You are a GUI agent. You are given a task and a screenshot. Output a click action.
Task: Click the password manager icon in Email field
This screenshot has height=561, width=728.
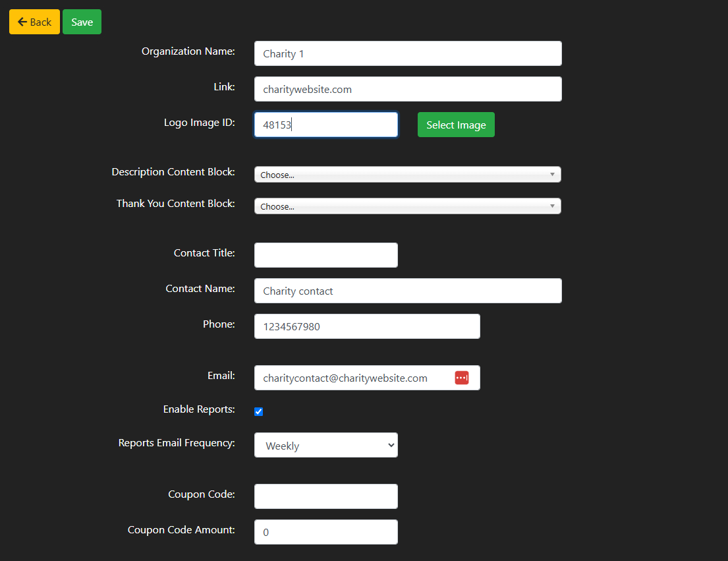coord(461,378)
